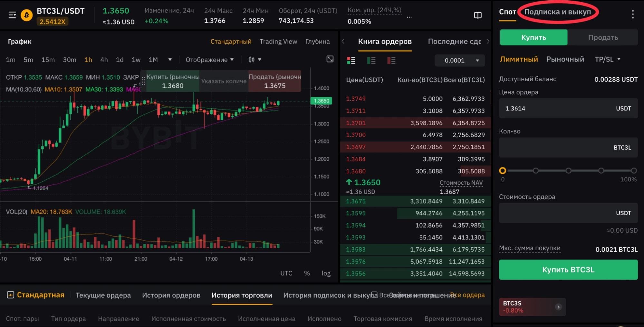Click the Стандартная layout icon at bottom

(11, 295)
